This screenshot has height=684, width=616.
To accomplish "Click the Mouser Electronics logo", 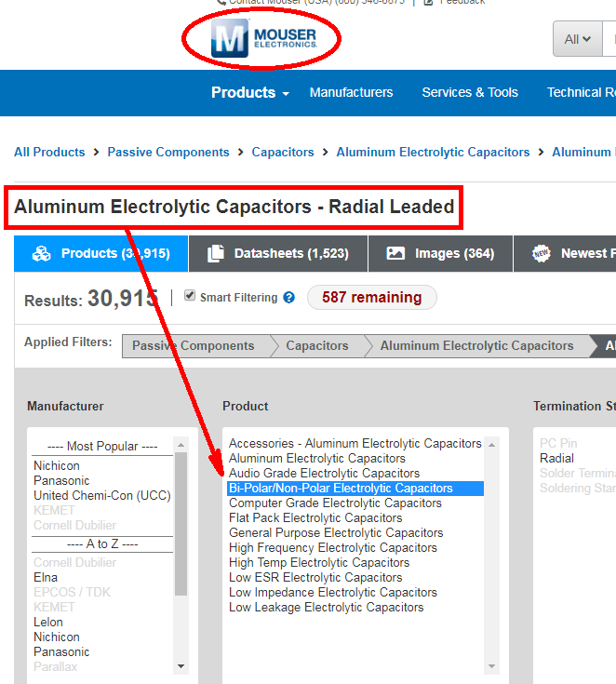I will 264,38.
